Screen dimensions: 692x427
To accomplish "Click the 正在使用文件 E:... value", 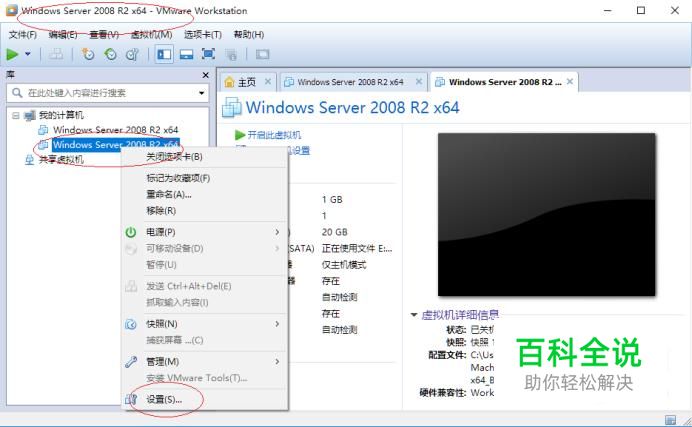I will point(357,248).
